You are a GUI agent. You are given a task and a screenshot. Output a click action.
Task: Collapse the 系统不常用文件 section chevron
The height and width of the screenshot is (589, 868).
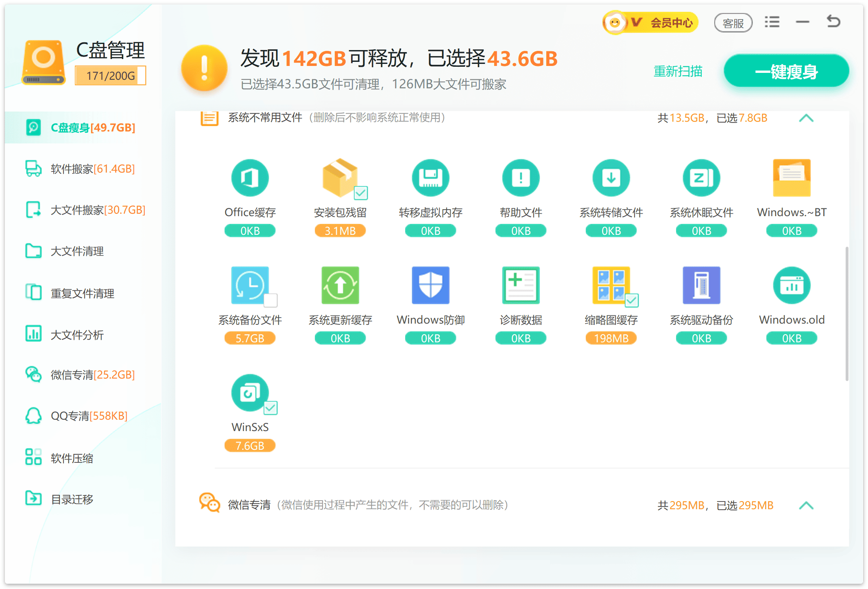tap(806, 118)
